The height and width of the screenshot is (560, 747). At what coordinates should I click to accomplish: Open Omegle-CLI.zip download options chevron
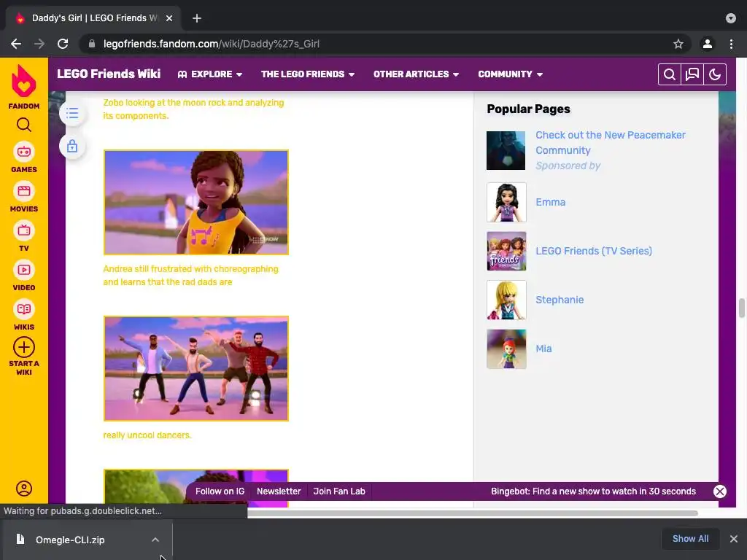click(x=155, y=540)
